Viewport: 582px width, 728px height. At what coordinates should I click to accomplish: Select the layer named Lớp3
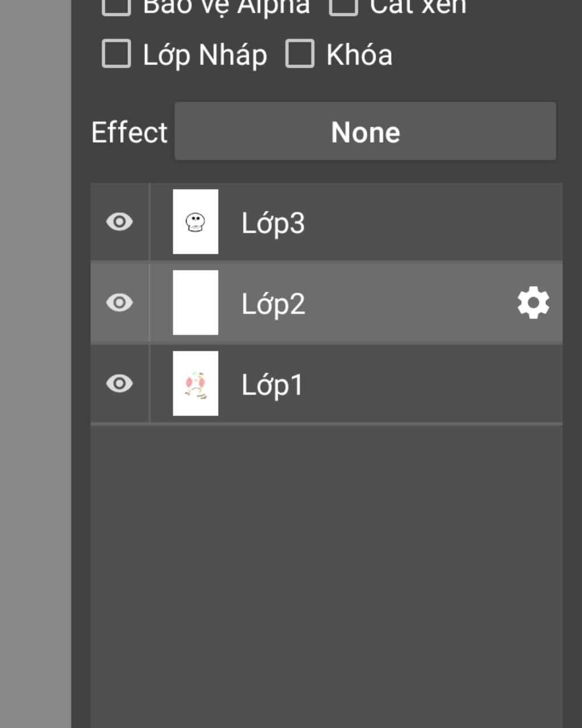pos(326,222)
